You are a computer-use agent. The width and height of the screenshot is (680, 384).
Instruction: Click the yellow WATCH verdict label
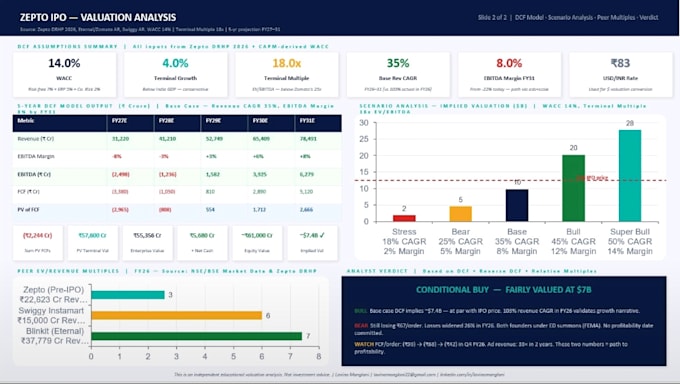click(x=363, y=344)
